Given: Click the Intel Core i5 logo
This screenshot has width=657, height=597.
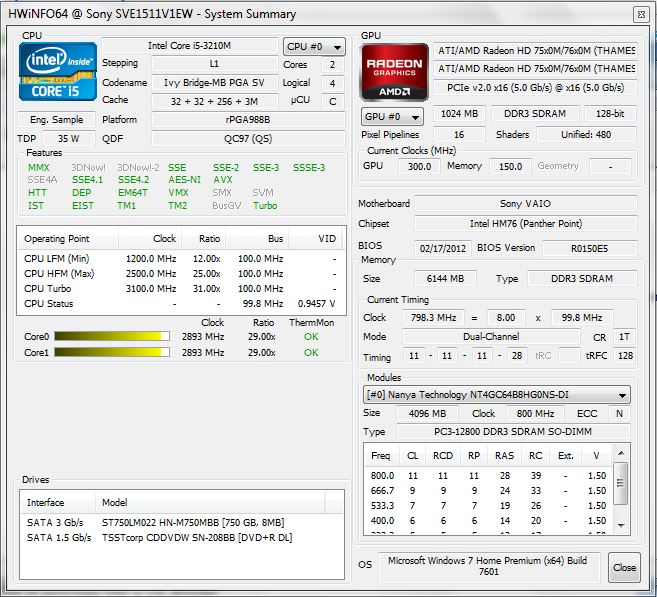Looking at the screenshot, I should click(x=58, y=72).
